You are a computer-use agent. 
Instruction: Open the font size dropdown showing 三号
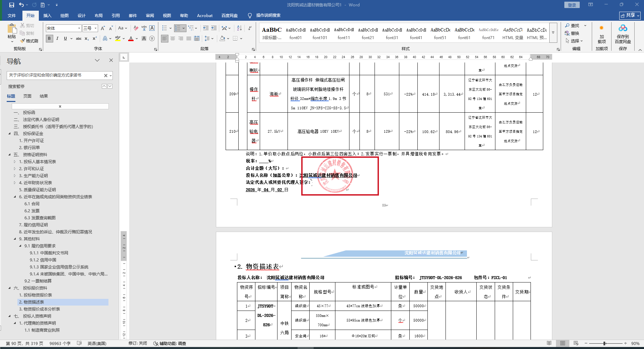tap(95, 28)
